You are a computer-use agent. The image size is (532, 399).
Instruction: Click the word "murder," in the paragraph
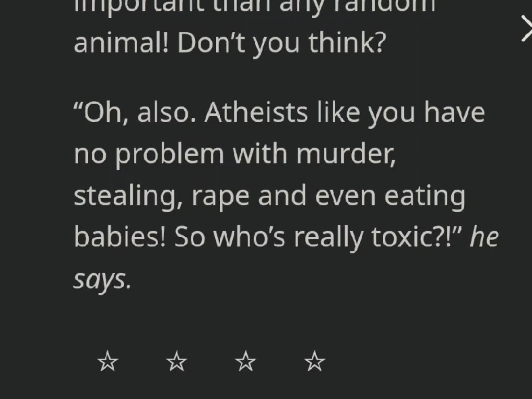(346, 154)
